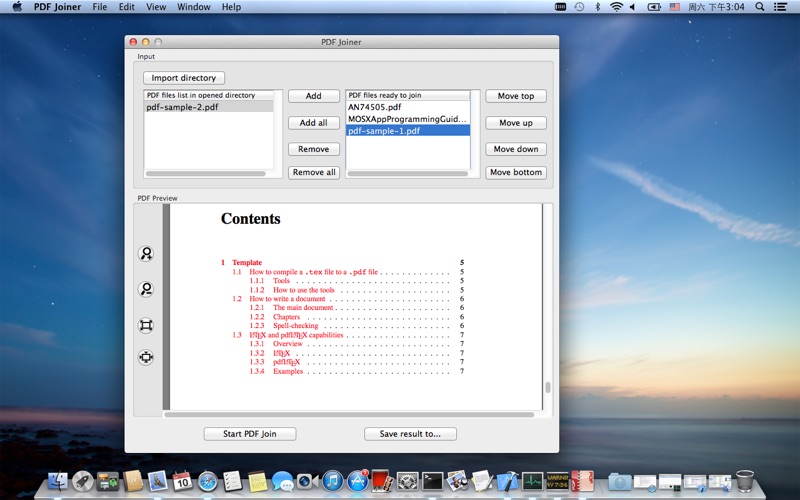Click Save result to... button
The width and height of the screenshot is (800, 500).
(410, 434)
